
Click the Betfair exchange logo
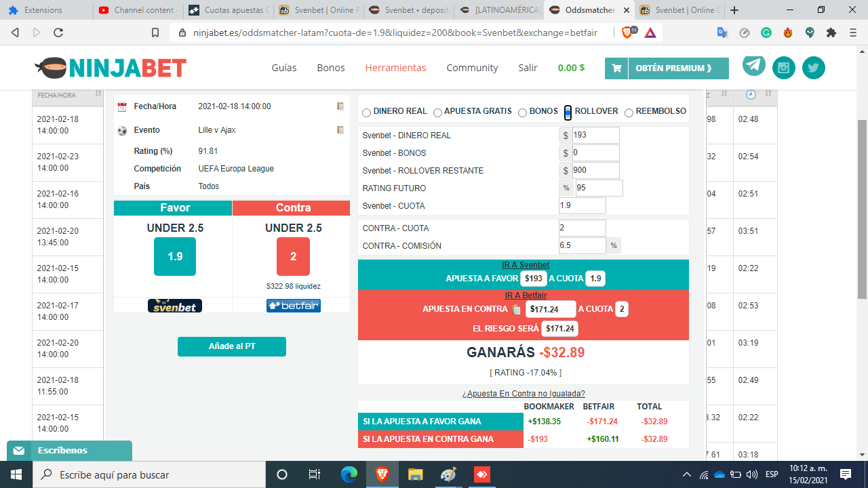[x=294, y=306]
